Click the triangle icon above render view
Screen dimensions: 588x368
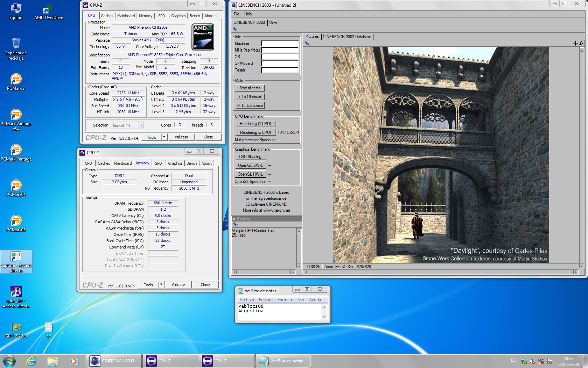point(581,43)
